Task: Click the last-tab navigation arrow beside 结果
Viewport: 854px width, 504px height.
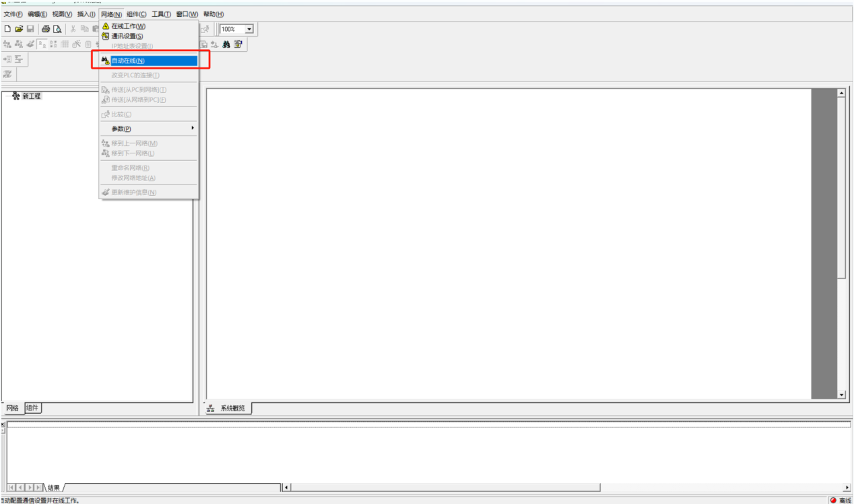Action: click(38, 487)
